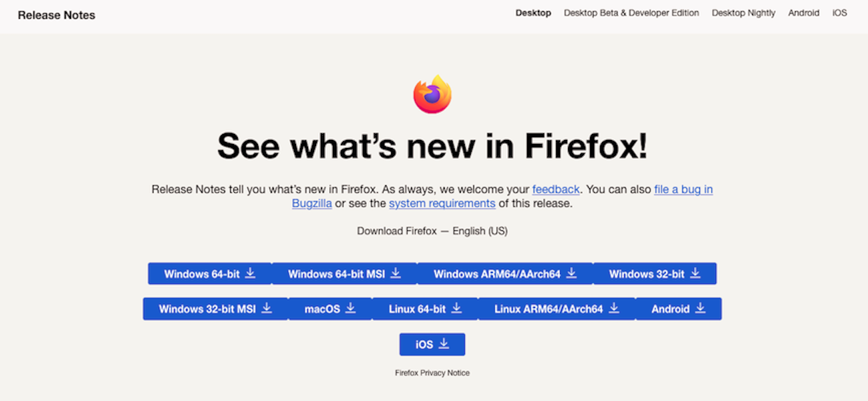
Task: Open the system requirements link
Action: pos(442,204)
